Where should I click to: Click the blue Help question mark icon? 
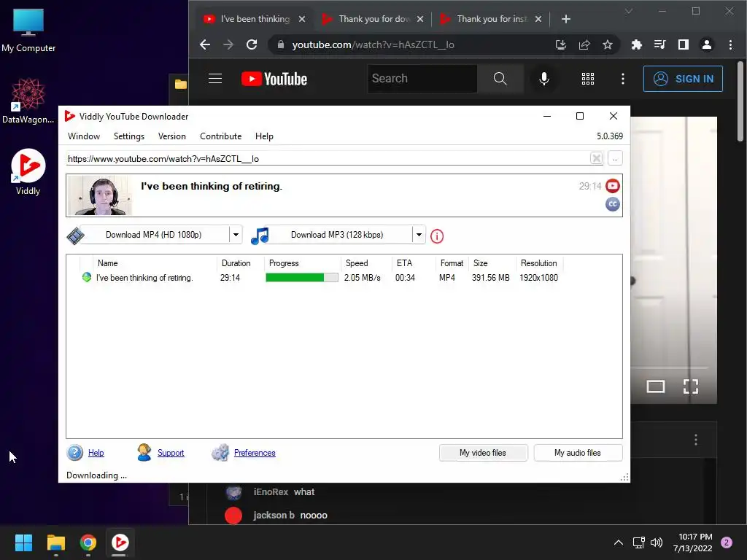click(x=75, y=452)
